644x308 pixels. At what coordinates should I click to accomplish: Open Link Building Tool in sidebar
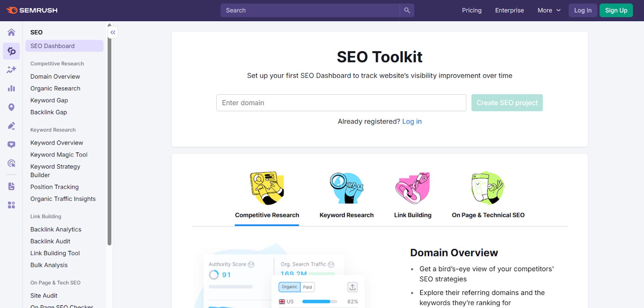click(55, 253)
